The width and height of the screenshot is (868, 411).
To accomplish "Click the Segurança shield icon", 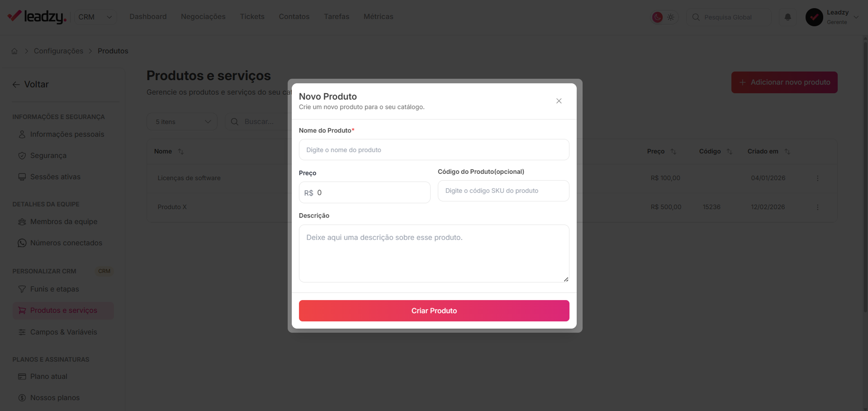I will [x=22, y=156].
